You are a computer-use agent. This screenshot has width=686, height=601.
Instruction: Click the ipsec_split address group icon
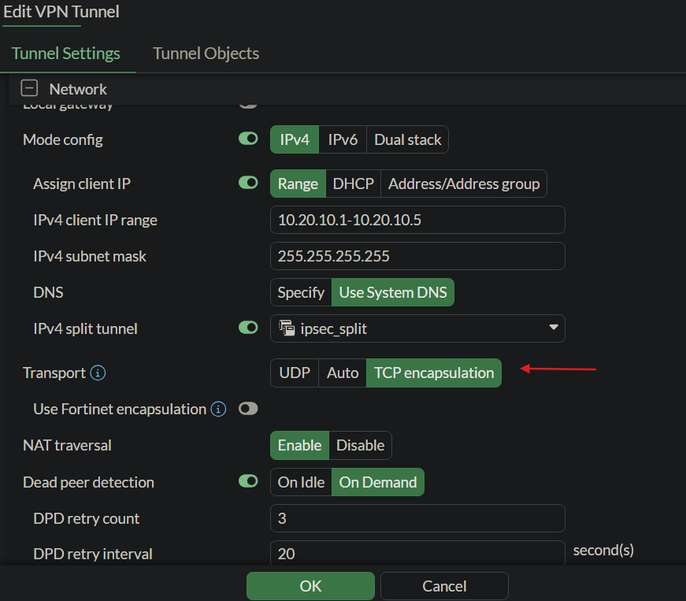[288, 328]
